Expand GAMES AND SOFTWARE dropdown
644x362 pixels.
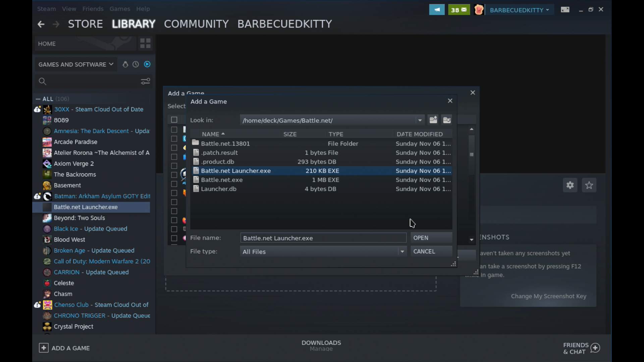point(76,64)
